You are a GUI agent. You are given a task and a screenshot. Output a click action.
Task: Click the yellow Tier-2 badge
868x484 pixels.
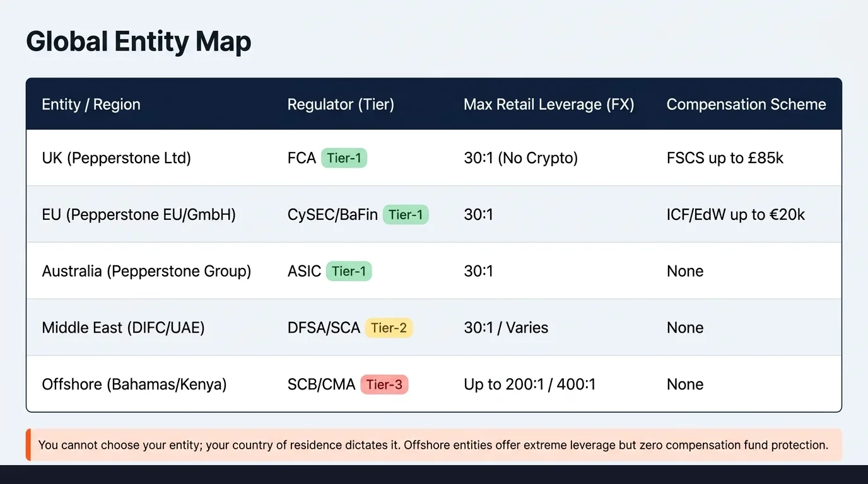pos(389,328)
